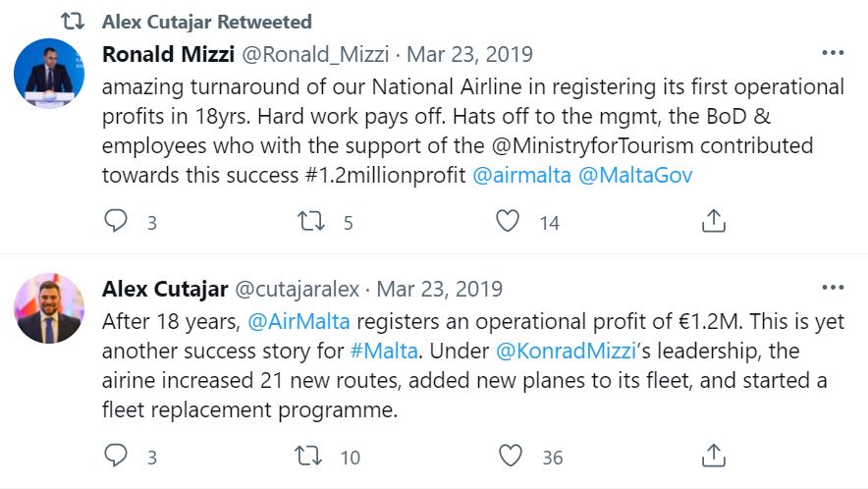
Task: Open the #Malta hashtag
Action: pos(384,352)
